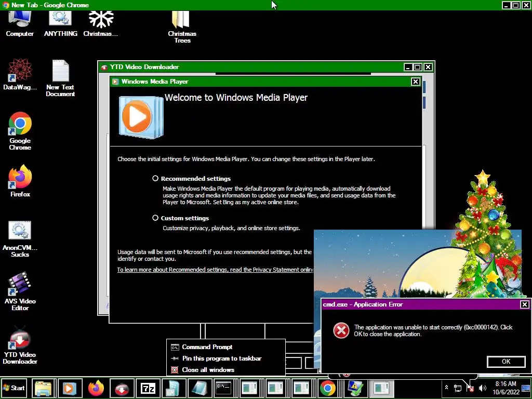Minimize the YTD Video Downloader window

408,67
